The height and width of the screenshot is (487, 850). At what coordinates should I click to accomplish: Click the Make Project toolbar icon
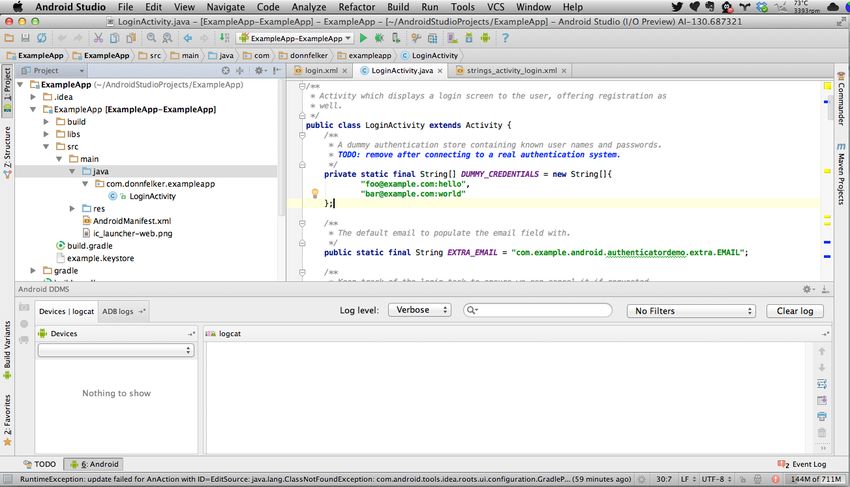click(224, 38)
